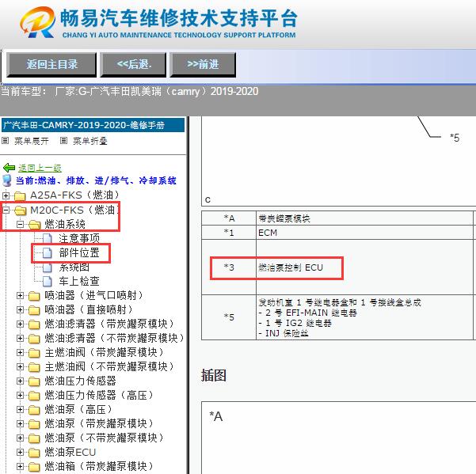Click the 部件位置 document icon
This screenshot has height=474, width=476.
pyautogui.click(x=47, y=252)
